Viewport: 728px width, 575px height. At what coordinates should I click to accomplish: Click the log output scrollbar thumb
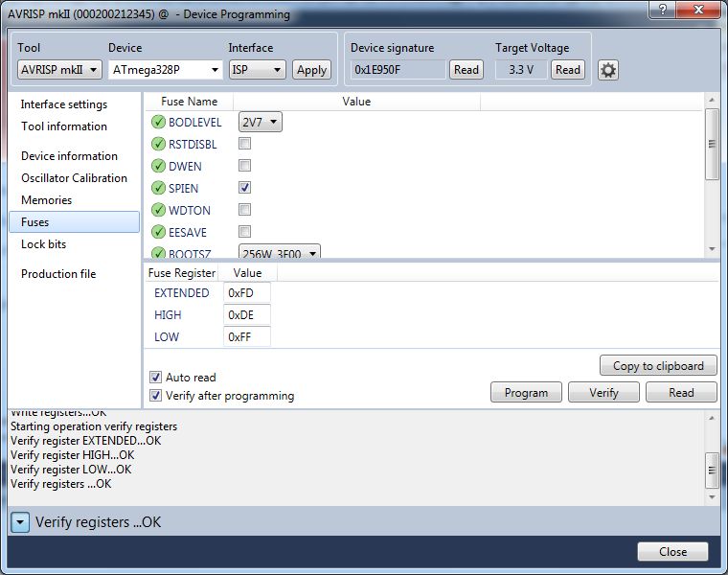712,470
